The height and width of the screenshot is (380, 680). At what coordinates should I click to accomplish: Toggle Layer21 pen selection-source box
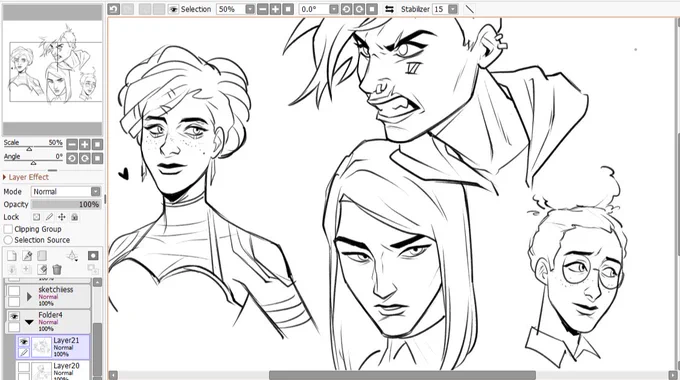[x=24, y=353]
